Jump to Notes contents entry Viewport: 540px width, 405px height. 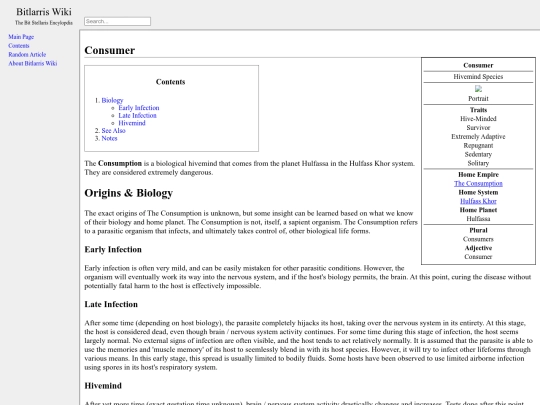(x=109, y=138)
